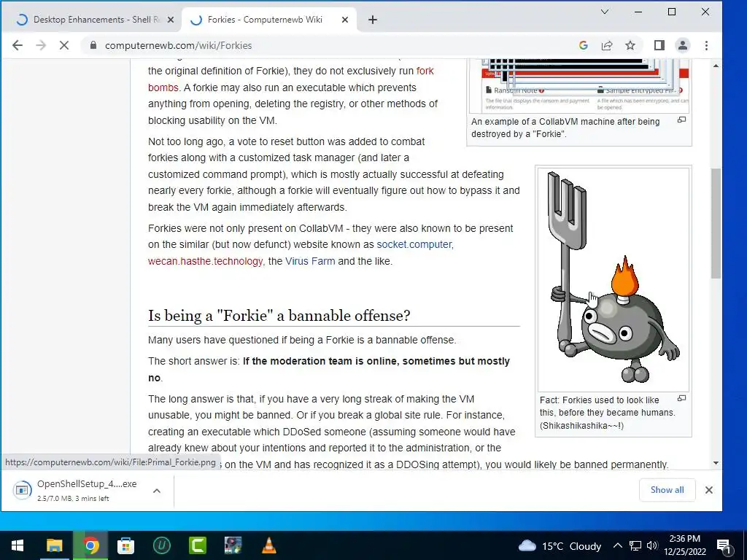This screenshot has height=560, width=747.
Task: Open Microsoft Store from taskbar
Action: coord(125,545)
